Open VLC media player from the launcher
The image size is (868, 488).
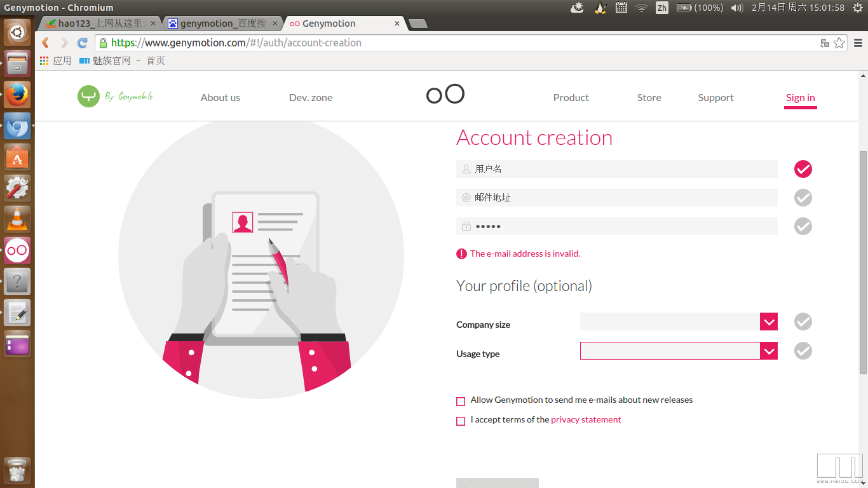[x=17, y=219]
